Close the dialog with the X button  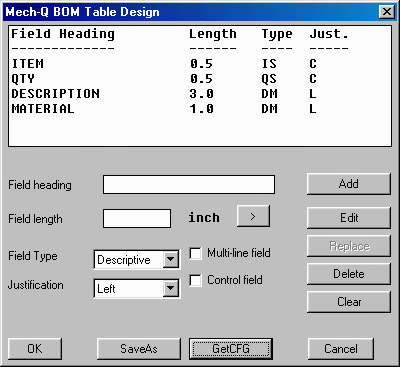387,12
